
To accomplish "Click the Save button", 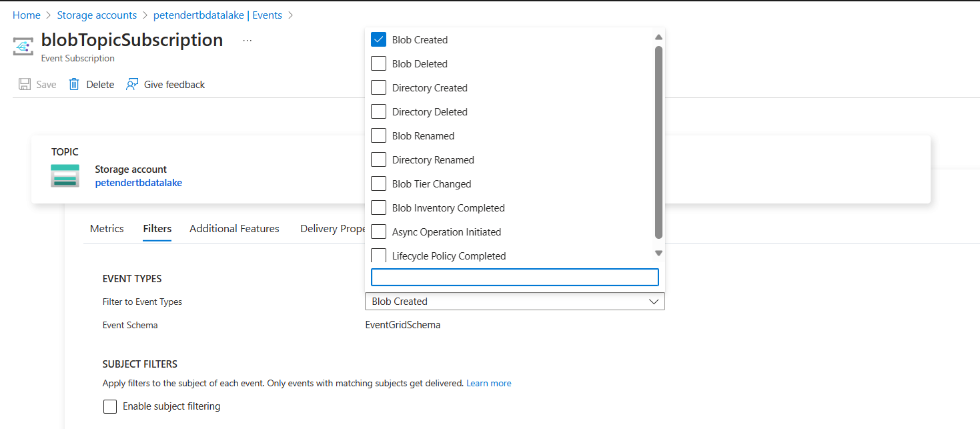I will coord(37,84).
